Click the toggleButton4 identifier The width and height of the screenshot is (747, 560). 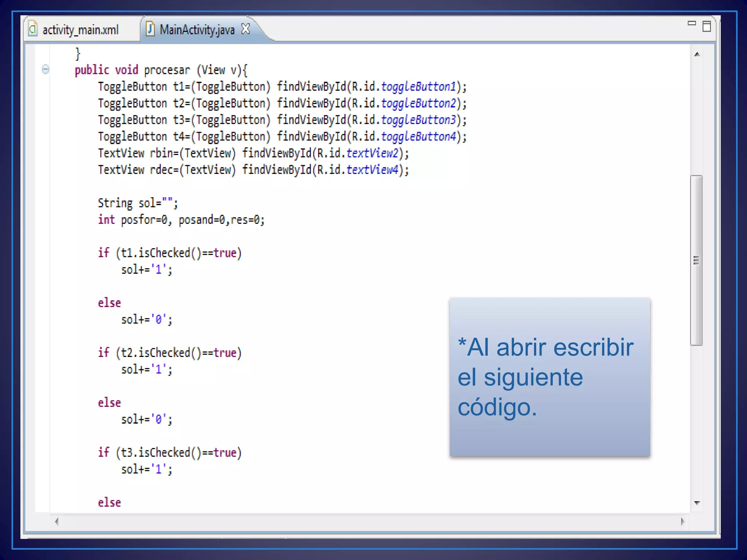tap(418, 137)
